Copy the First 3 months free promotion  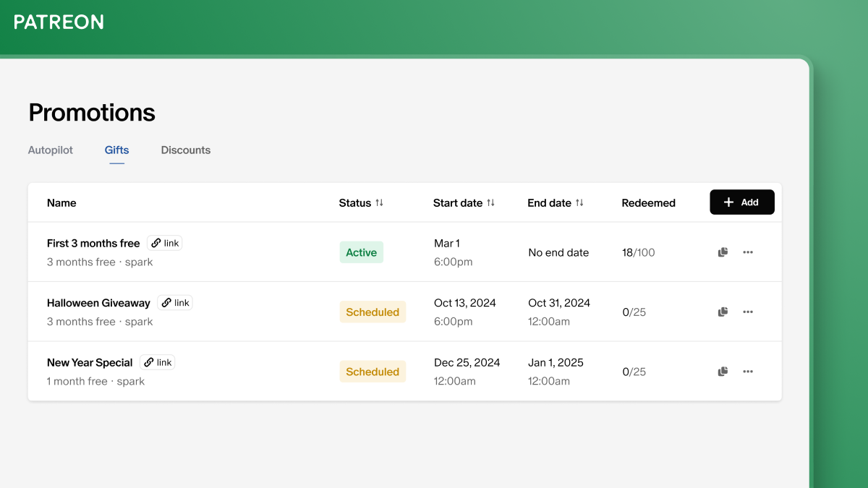(723, 252)
